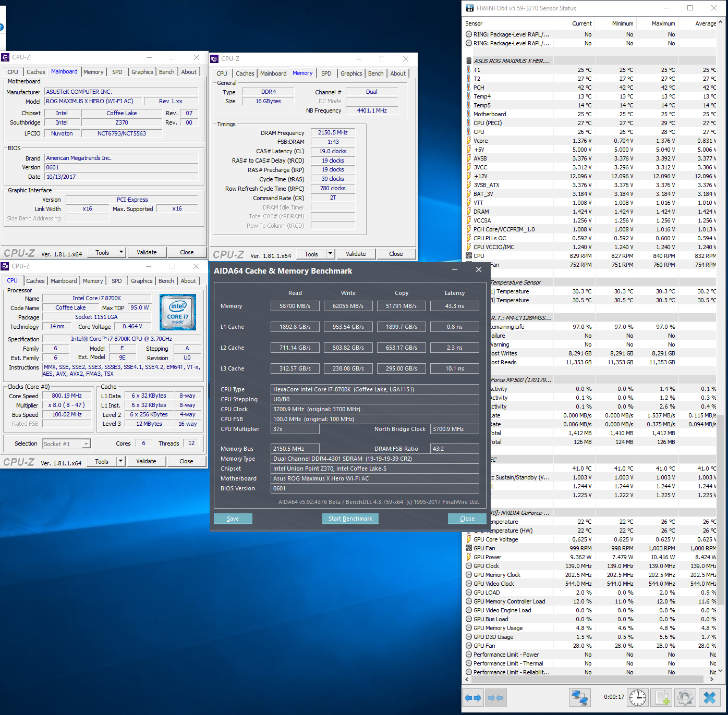Click the thermometer icon beside T1 sensor
The image size is (728, 715).
coord(469,70)
